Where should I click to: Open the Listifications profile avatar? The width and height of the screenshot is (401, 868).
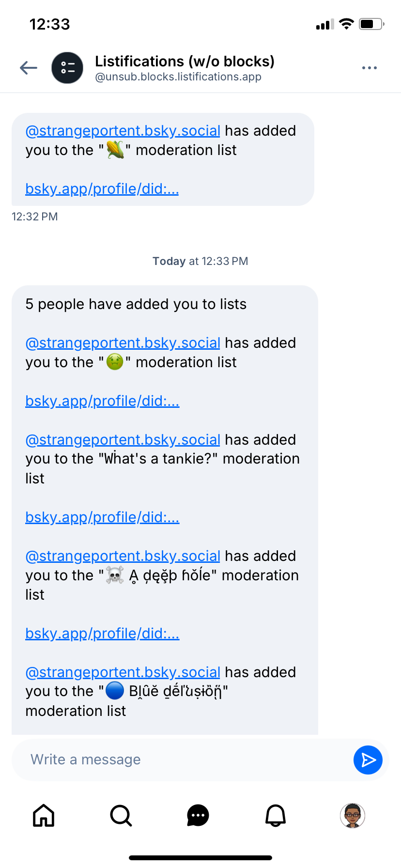67,68
